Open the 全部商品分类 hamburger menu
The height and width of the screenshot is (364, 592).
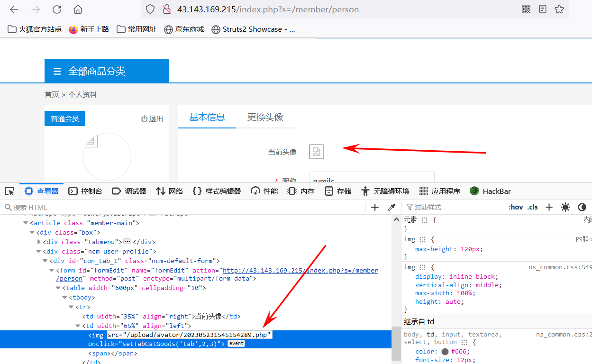57,72
